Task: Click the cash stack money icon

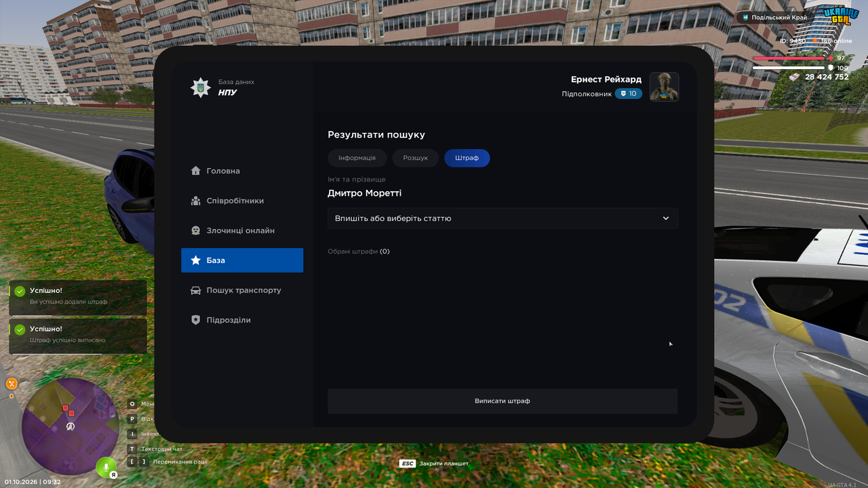Action: (x=794, y=77)
